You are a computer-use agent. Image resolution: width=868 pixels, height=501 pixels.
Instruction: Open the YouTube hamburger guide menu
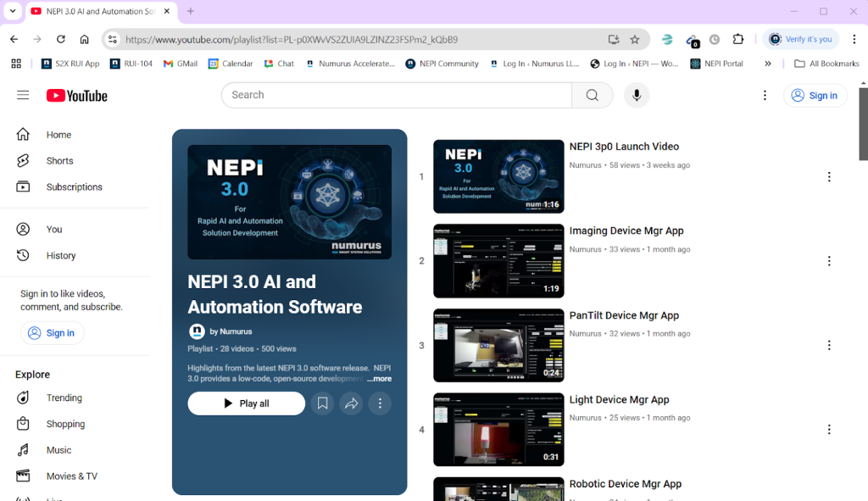pyautogui.click(x=23, y=95)
